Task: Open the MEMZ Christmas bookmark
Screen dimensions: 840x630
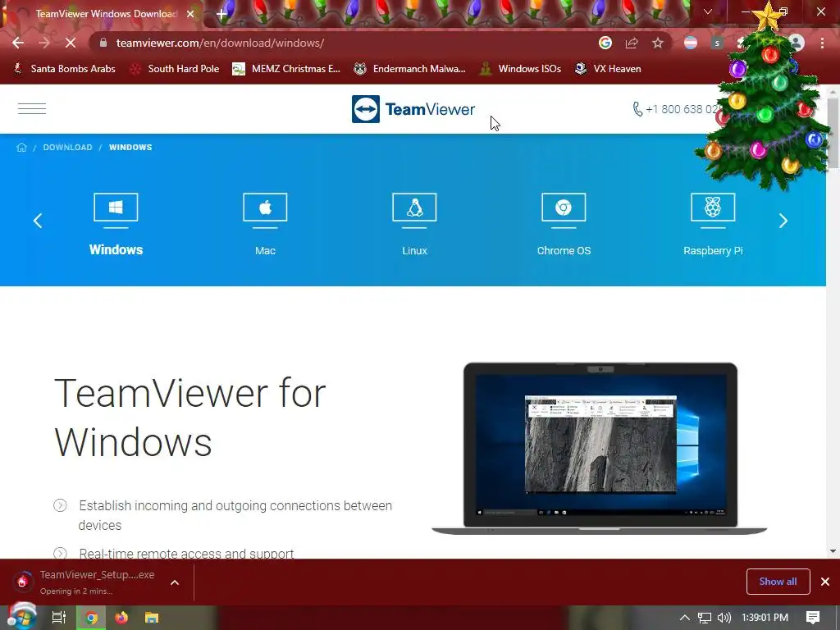Action: (286, 69)
